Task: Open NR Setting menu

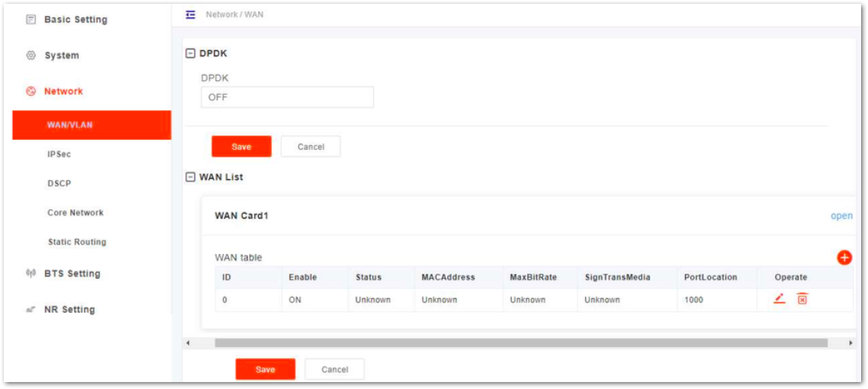Action: (70, 310)
